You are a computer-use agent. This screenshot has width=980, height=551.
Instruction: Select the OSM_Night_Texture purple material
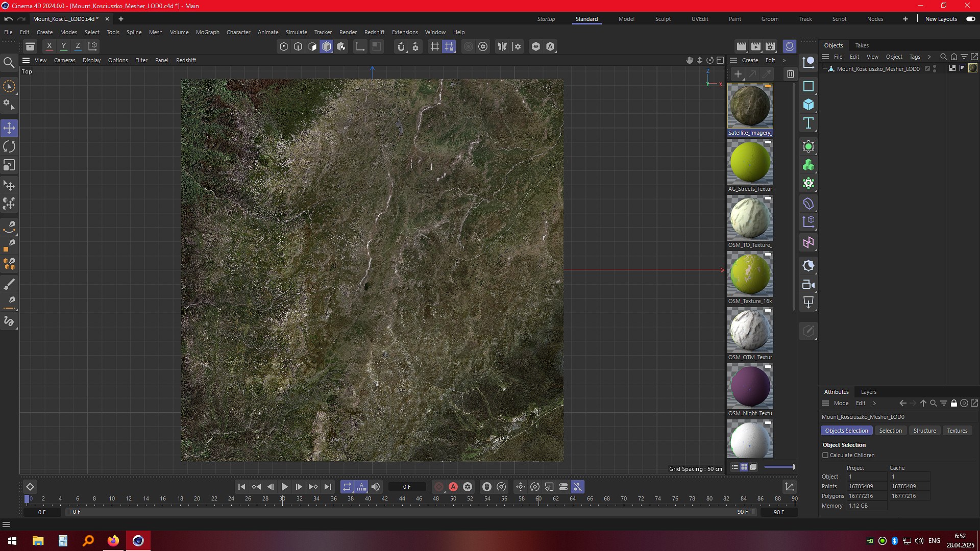(750, 386)
